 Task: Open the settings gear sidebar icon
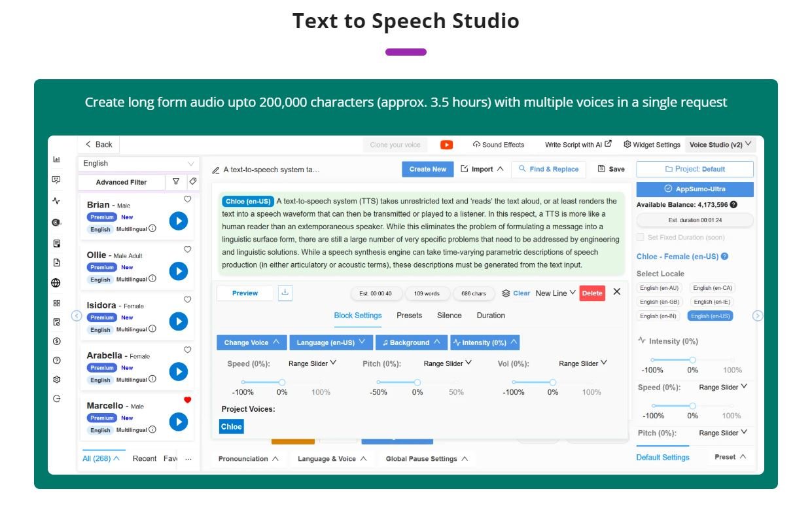(56, 379)
